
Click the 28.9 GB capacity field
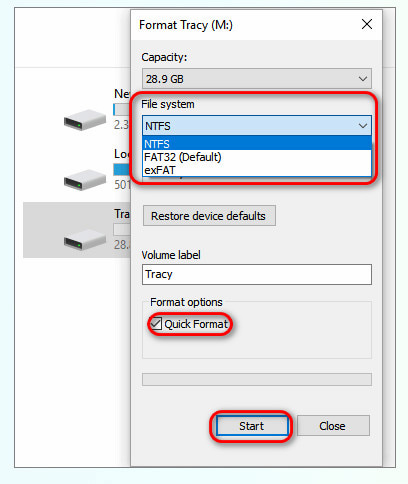tap(257, 79)
